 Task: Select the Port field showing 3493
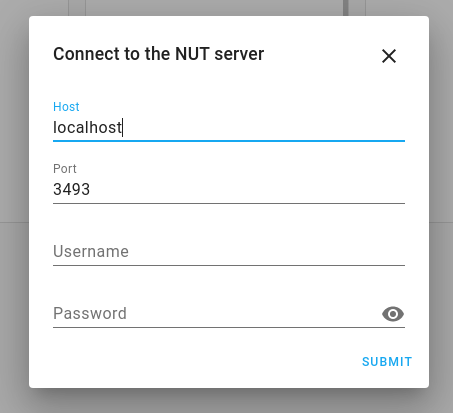pos(229,183)
